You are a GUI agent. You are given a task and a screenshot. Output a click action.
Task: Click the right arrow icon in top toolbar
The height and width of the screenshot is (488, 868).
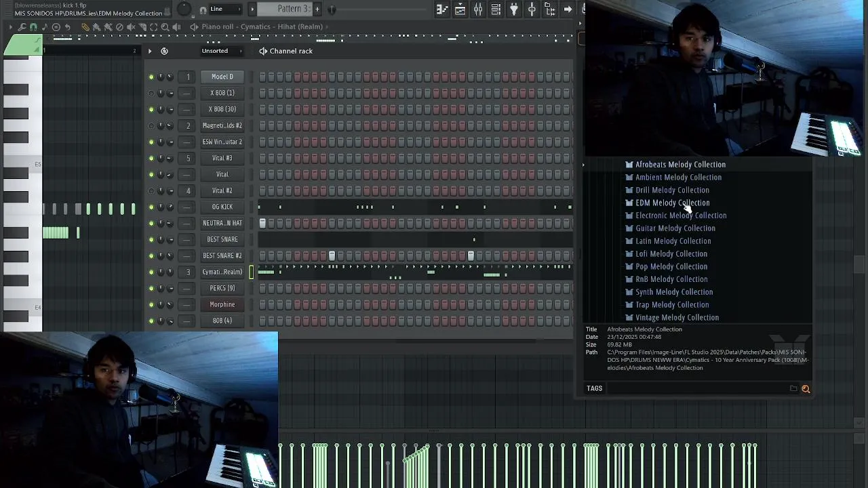(568, 9)
